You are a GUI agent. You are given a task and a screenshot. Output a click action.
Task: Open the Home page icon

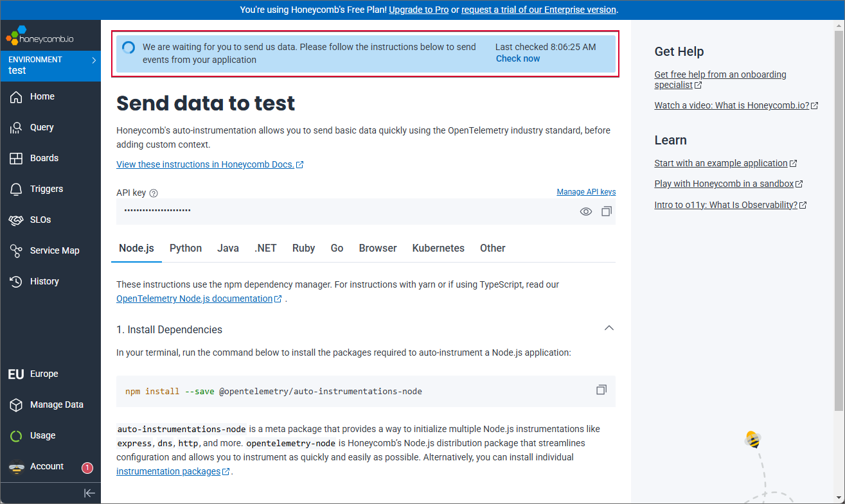(17, 97)
